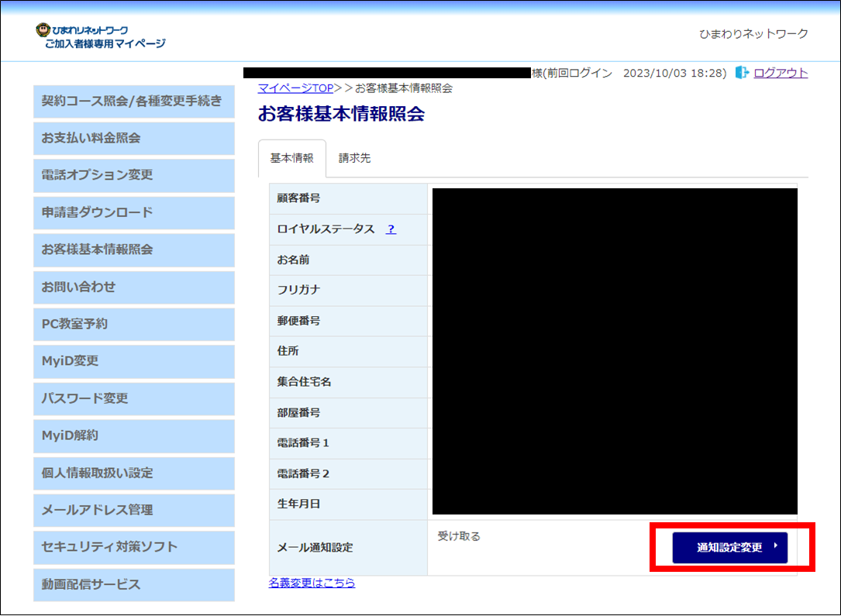Open the ロイヤルステータス help question mark
Viewport: 841px width, 616px height.
pos(391,229)
